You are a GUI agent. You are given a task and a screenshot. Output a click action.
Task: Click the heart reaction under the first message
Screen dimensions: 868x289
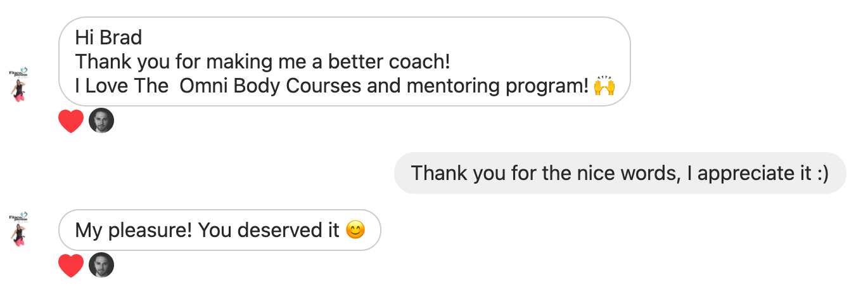pos(70,121)
